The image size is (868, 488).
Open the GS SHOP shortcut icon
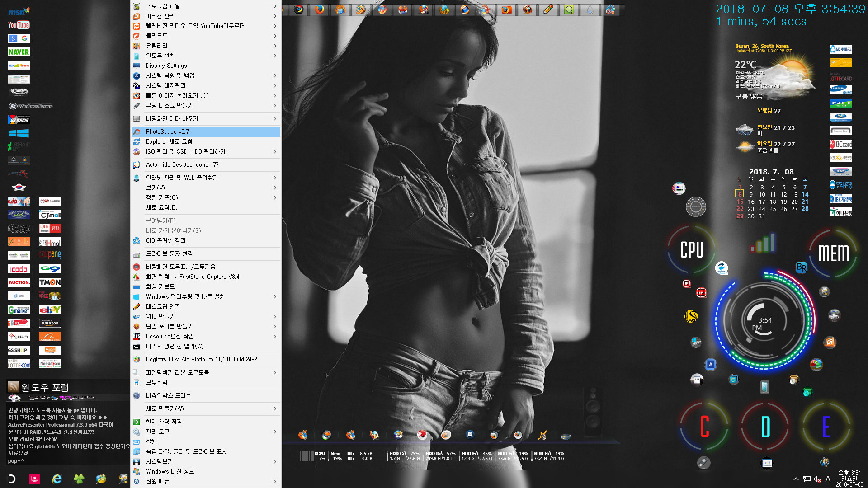(19, 350)
